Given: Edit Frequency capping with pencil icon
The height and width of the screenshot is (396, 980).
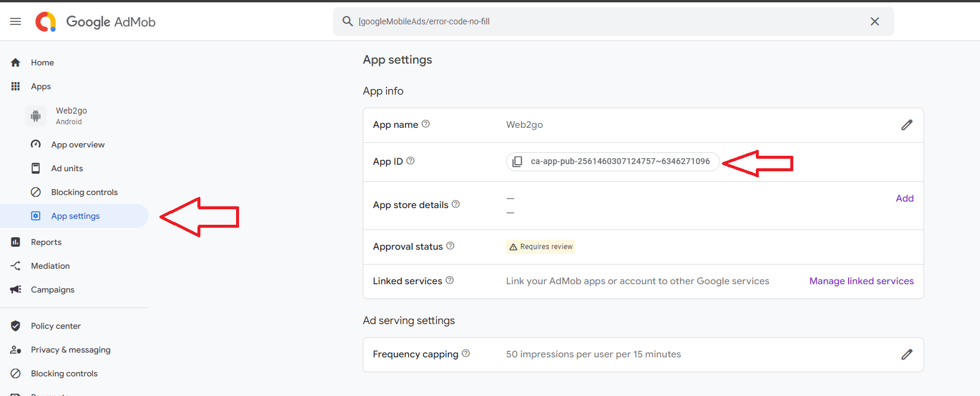Looking at the screenshot, I should tap(906, 354).
